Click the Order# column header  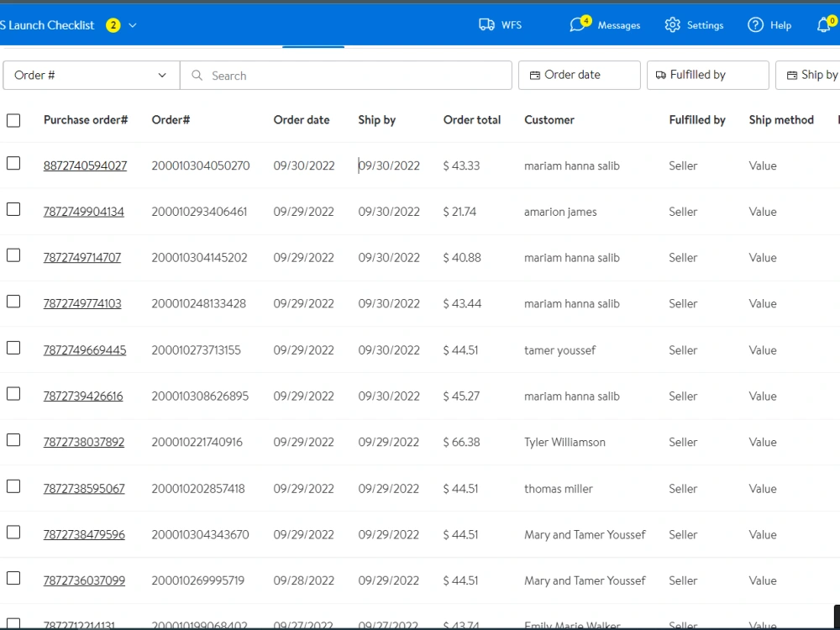click(171, 120)
